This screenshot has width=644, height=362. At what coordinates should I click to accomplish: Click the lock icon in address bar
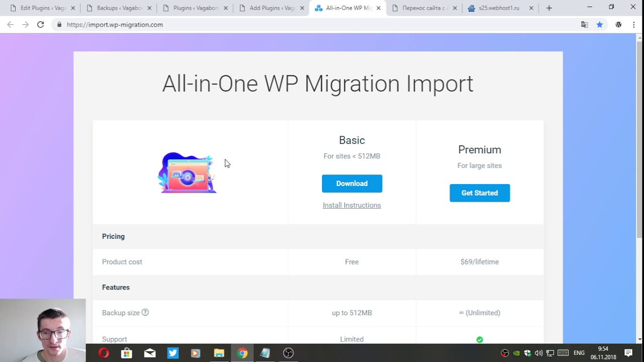(59, 25)
